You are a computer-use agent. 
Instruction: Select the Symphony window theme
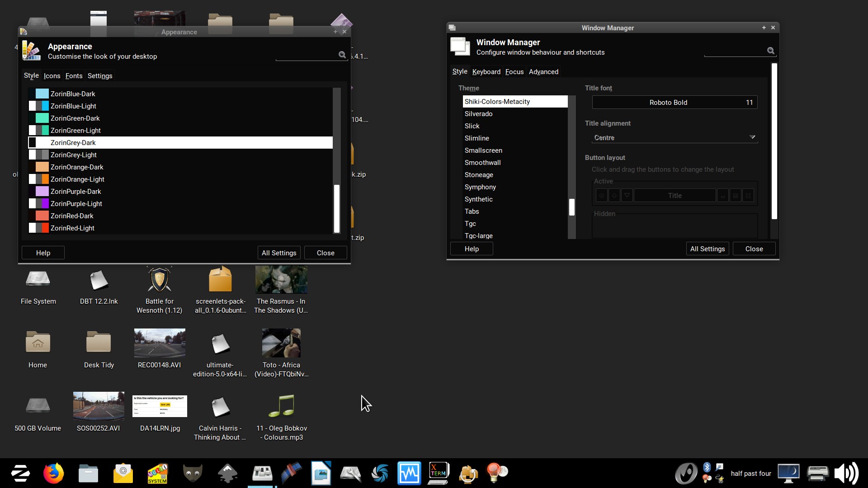(x=480, y=187)
